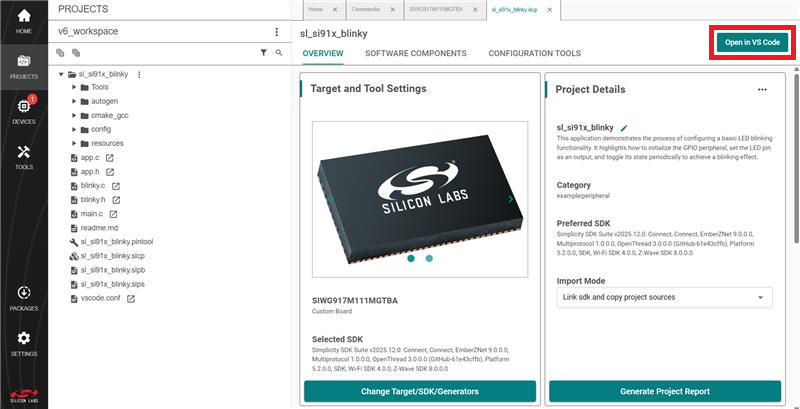Open the Tools sidebar section

(x=24, y=157)
